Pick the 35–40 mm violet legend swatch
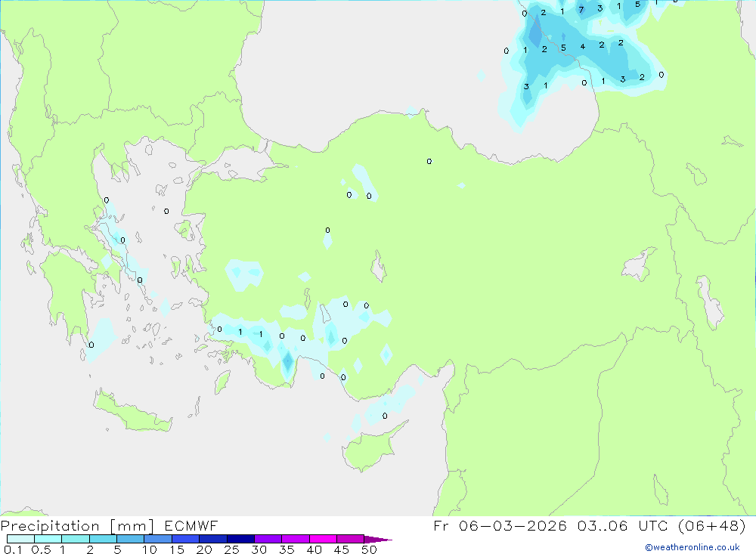The image size is (756, 554). pos(295,539)
